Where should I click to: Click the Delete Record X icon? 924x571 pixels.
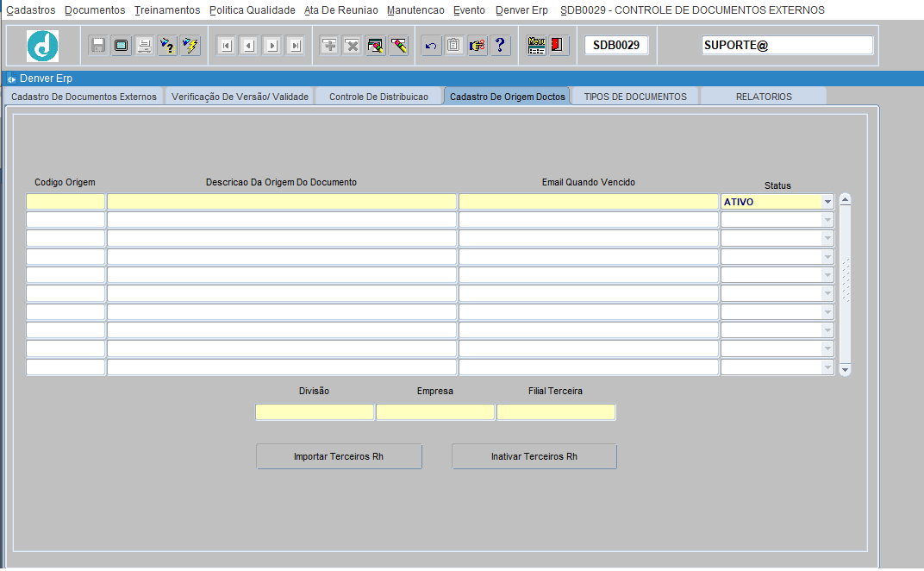pyautogui.click(x=352, y=46)
